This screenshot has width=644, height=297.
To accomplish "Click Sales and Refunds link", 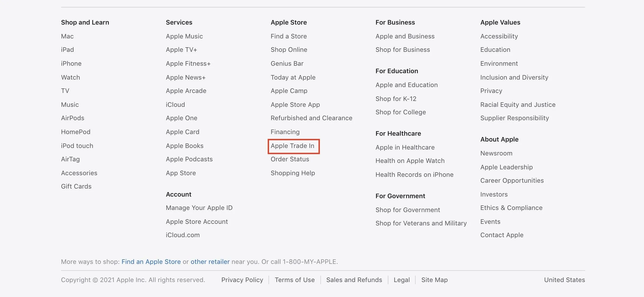I will (354, 280).
